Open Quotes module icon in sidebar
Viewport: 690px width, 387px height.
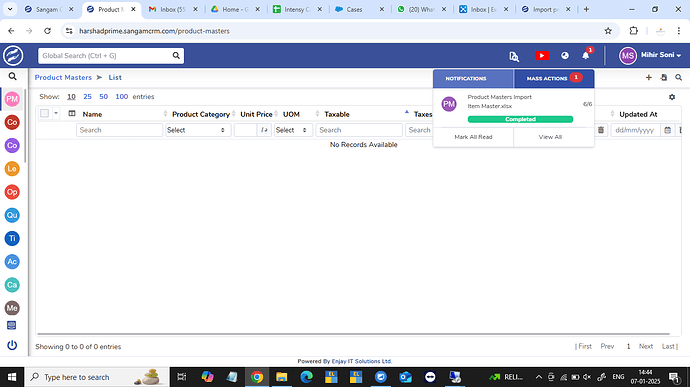12,215
